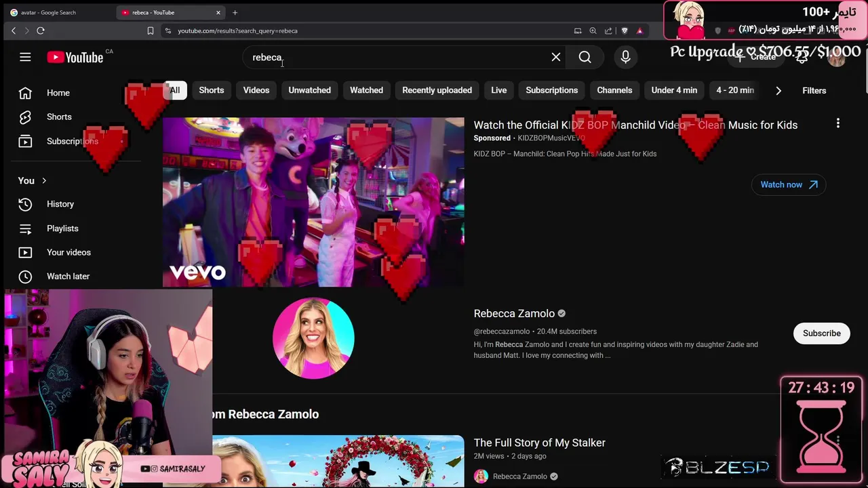This screenshot has height=488, width=868.
Task: Open site settings icon in the address bar
Action: click(x=168, y=30)
